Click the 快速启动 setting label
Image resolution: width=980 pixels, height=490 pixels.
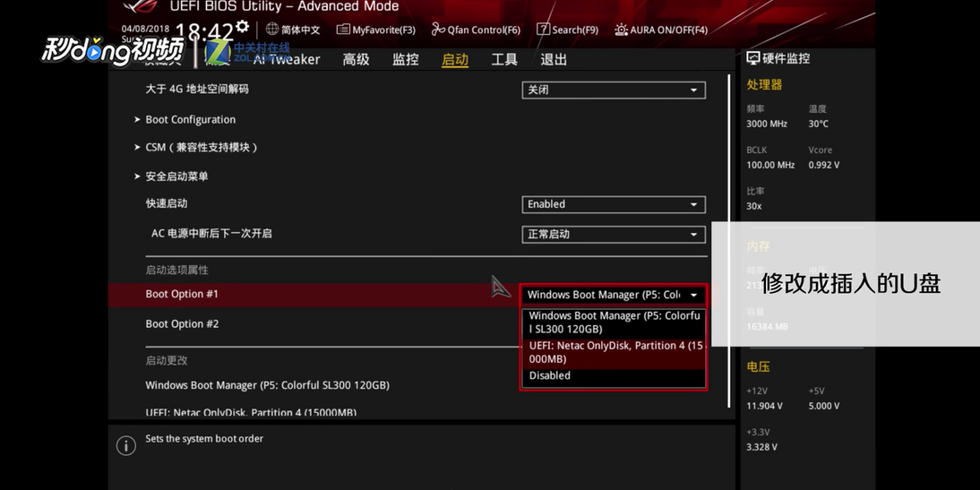(x=167, y=203)
